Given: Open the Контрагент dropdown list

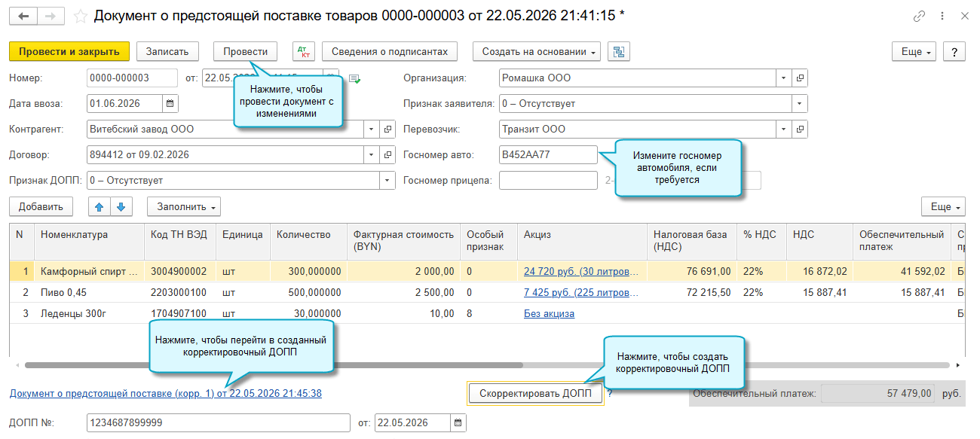Looking at the screenshot, I should coord(372,130).
